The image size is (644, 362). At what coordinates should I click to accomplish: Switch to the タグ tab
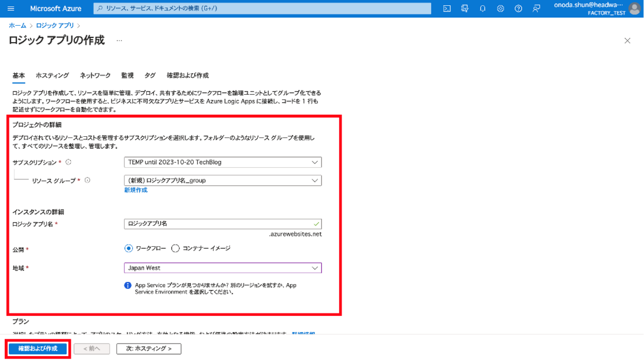point(150,75)
